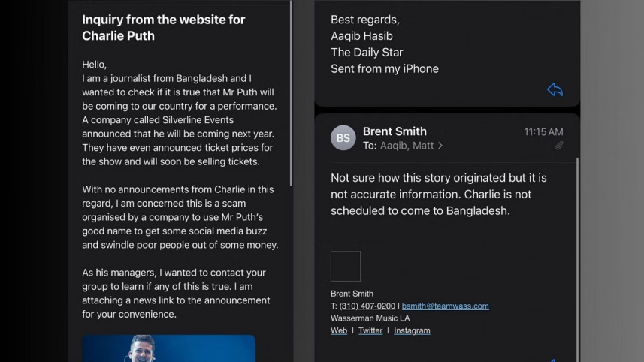
Task: Open the bsmith@teamwass.com email link
Action: pos(445,306)
